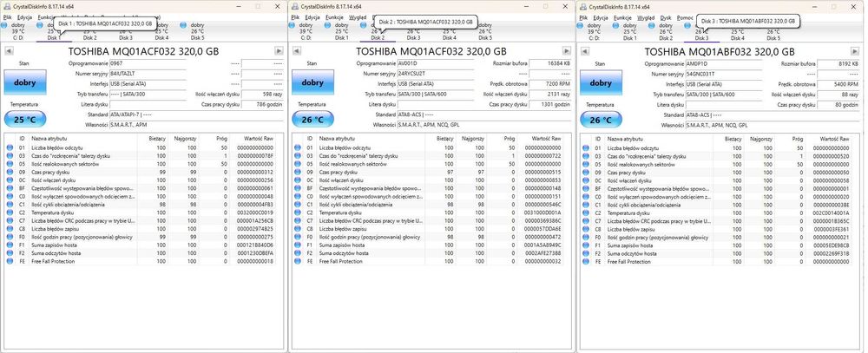
Task: Click status circle of attribute C7 in Disk 2 window
Action: 298,221
